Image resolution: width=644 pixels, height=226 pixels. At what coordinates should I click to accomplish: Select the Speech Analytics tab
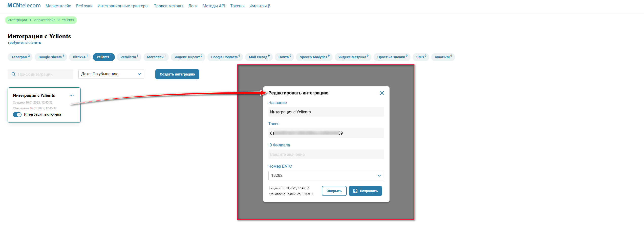click(314, 57)
